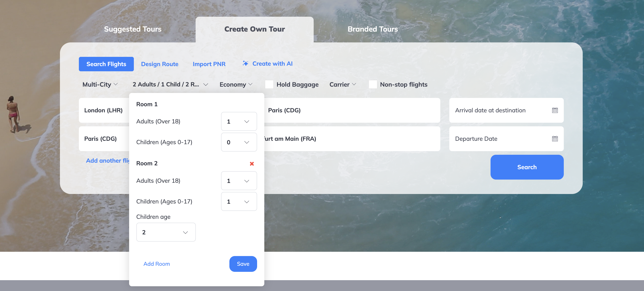Image resolution: width=644 pixels, height=291 pixels.
Task: Open the Economy cabin class dropdown
Action: tap(236, 85)
